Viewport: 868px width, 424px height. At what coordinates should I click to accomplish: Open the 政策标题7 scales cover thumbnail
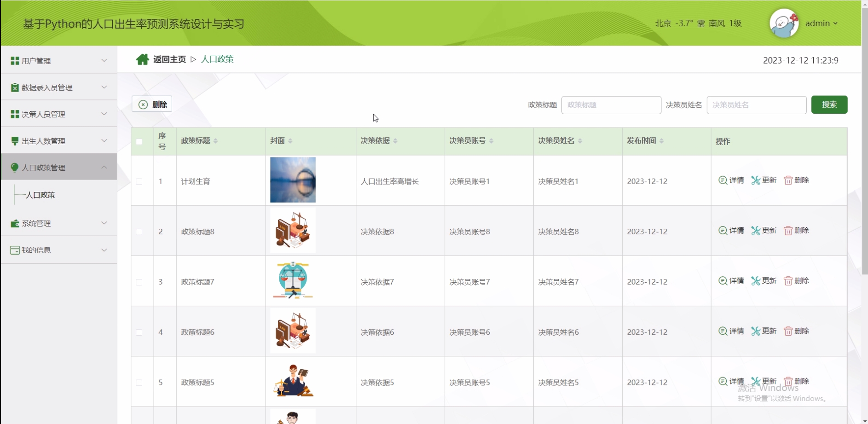click(x=293, y=280)
